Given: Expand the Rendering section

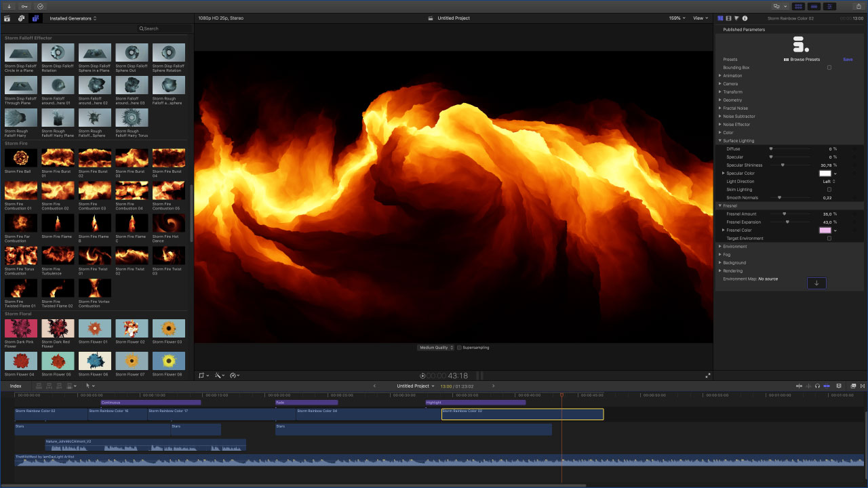Looking at the screenshot, I should 720,271.
